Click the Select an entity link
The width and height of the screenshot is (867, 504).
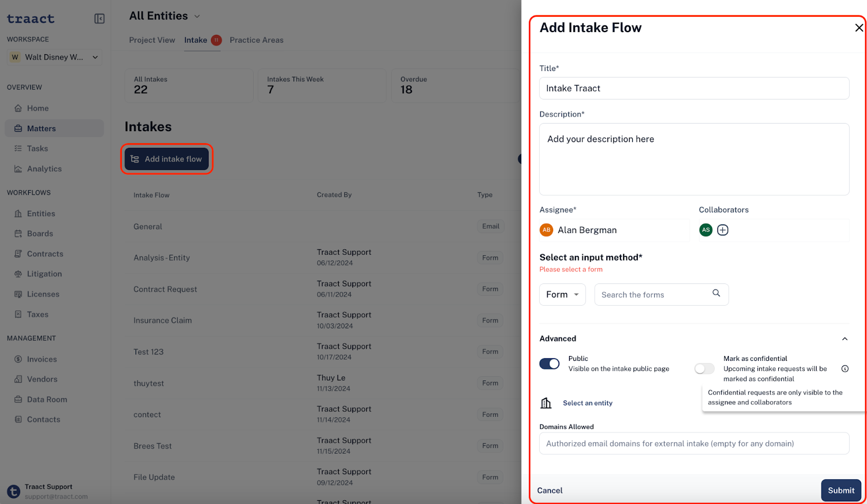[587, 403]
